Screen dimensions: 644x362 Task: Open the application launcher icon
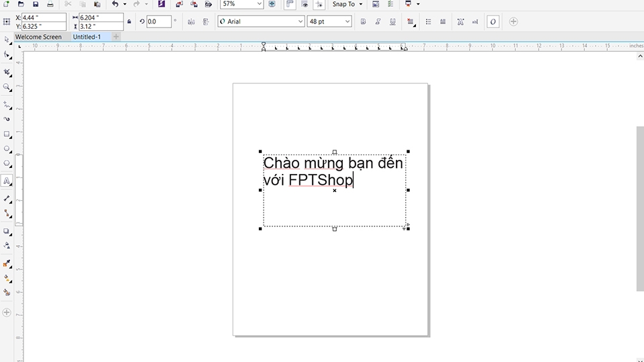pos(409,4)
